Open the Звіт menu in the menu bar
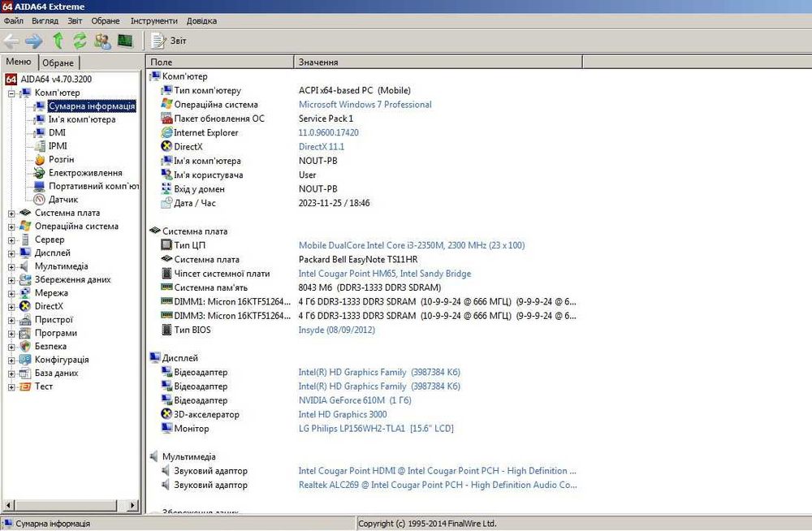The image size is (812, 531). click(x=75, y=21)
